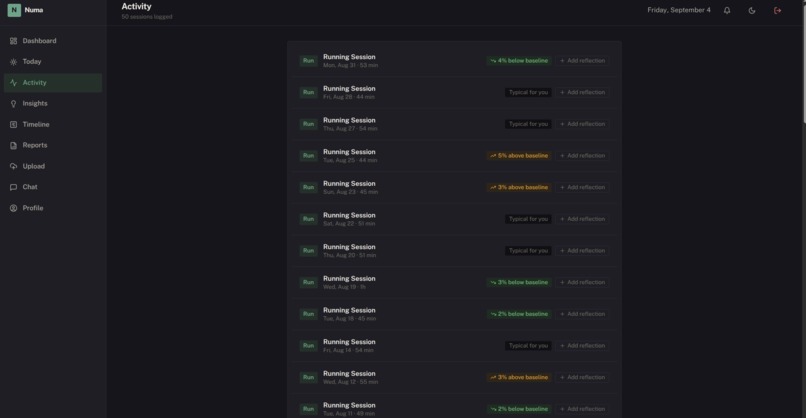Click the Run tag on Mon, Aug 31 session
806x418 pixels.
(x=308, y=61)
